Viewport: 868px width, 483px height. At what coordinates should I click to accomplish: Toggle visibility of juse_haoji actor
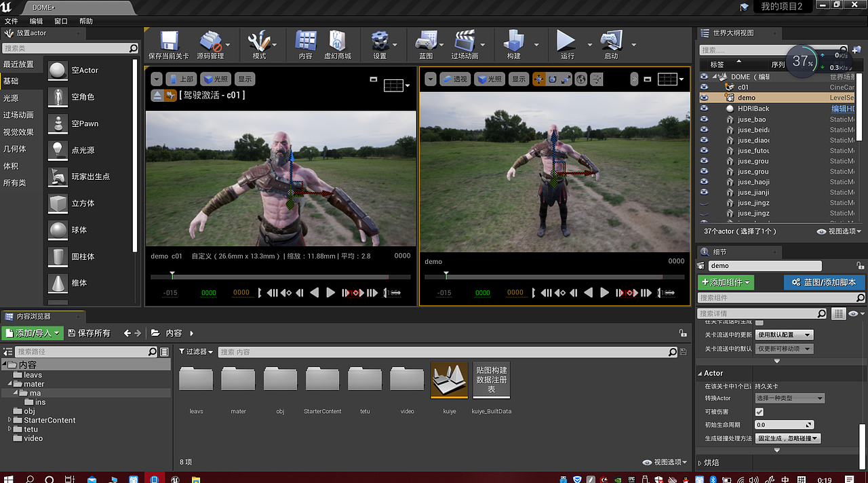tap(704, 182)
